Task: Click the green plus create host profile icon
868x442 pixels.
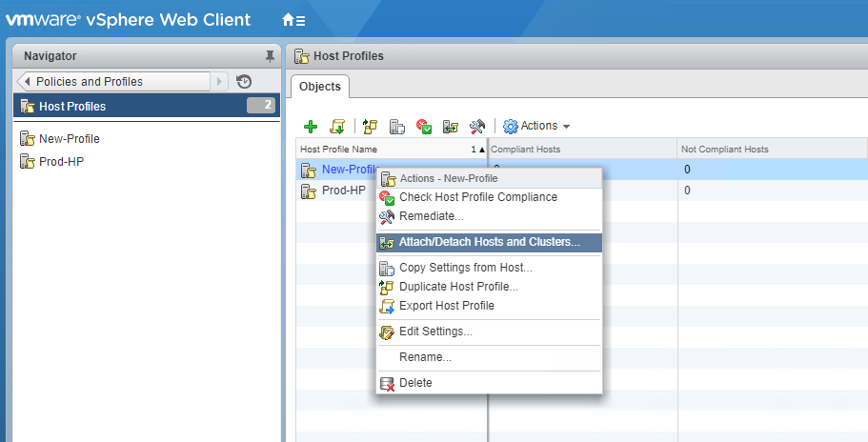Action: [x=310, y=127]
